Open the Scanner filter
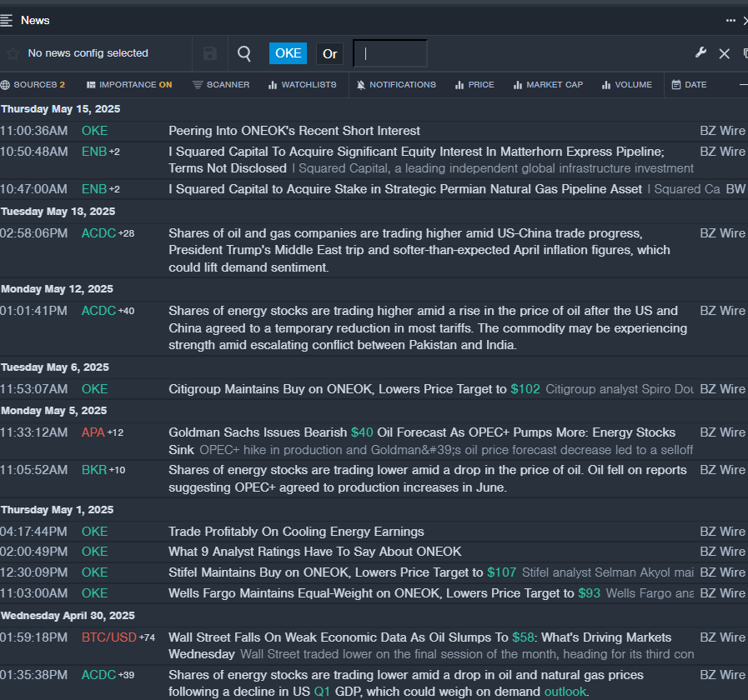The width and height of the screenshot is (748, 700). click(221, 85)
